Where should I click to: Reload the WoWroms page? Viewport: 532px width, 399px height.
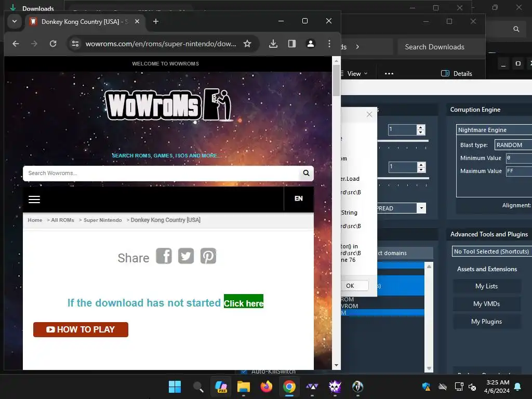coord(53,44)
